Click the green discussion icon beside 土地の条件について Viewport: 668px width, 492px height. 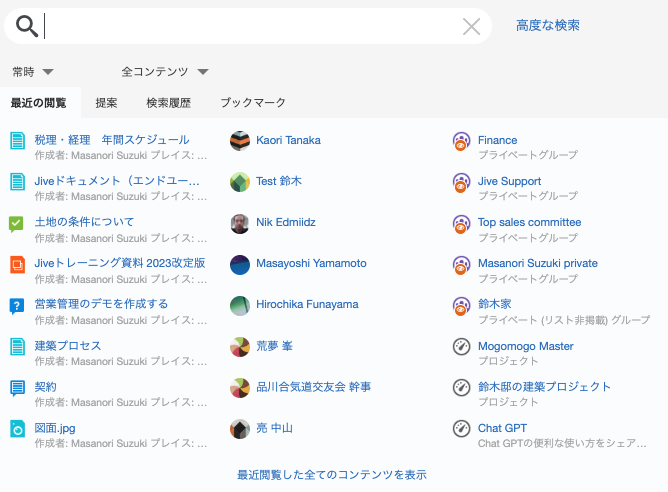[x=17, y=223]
